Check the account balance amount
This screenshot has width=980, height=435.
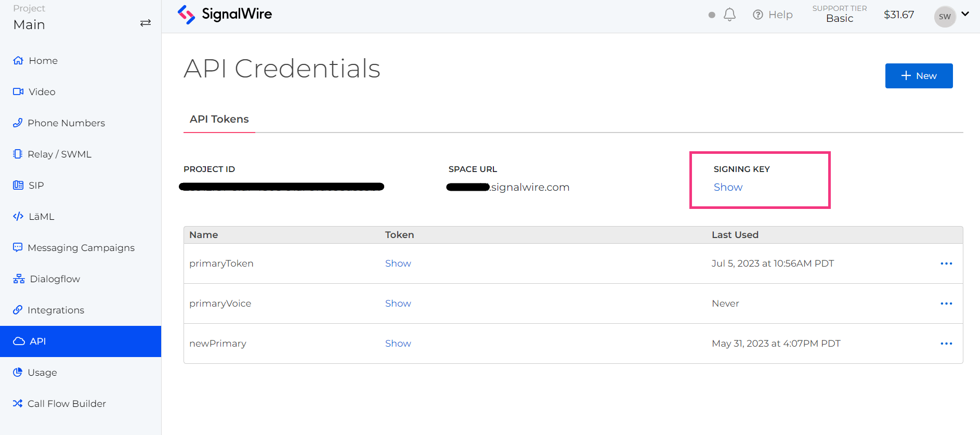pyautogui.click(x=899, y=15)
